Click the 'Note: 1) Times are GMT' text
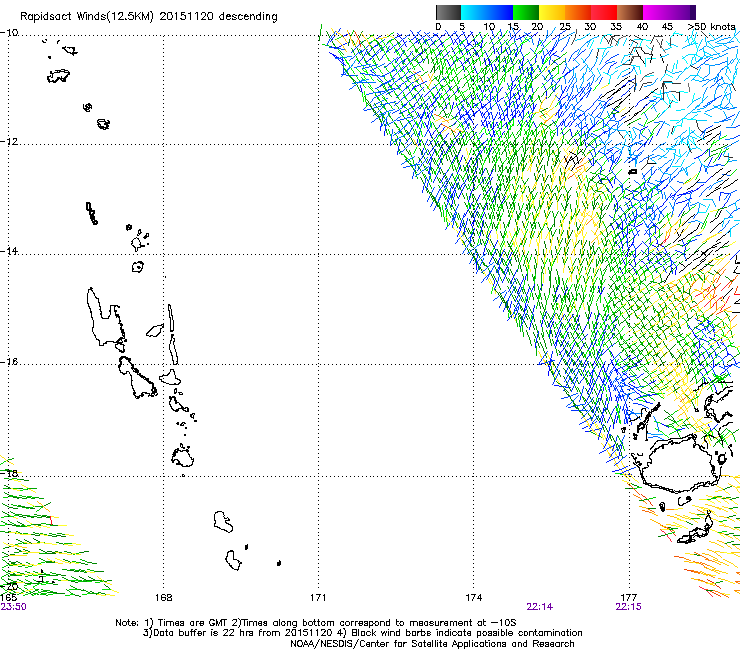 pos(172,623)
